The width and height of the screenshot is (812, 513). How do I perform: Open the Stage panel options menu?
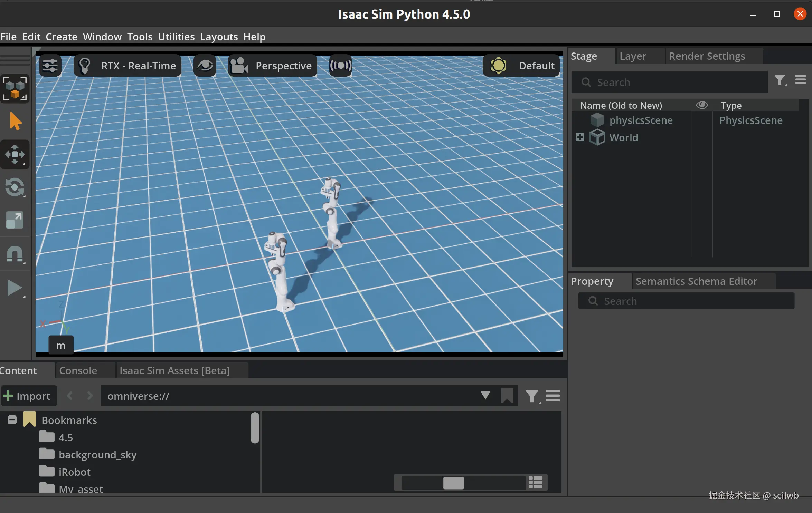pyautogui.click(x=801, y=80)
